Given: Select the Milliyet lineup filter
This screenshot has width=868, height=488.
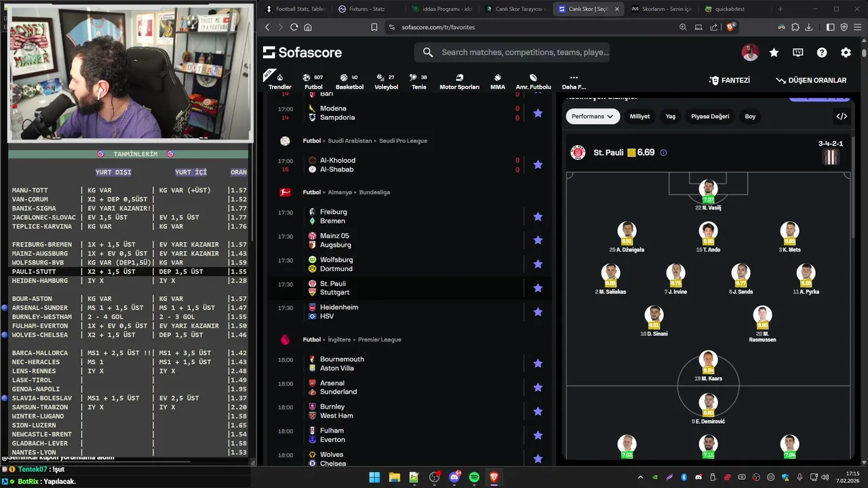Looking at the screenshot, I should [639, 116].
